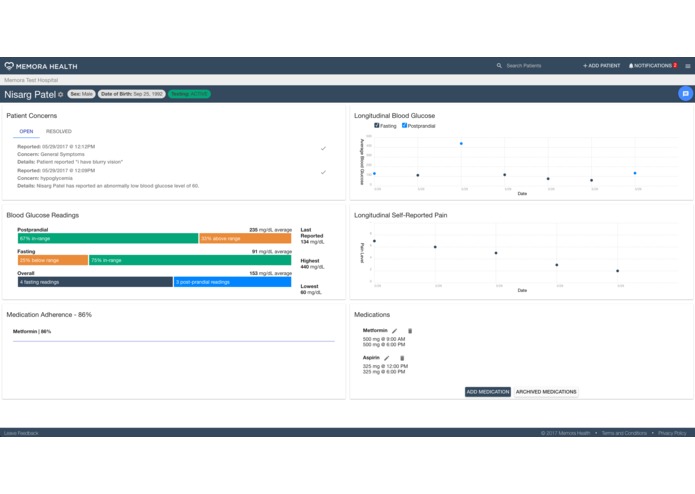Click the Leave Feedback link
695x494 pixels.
click(21, 433)
